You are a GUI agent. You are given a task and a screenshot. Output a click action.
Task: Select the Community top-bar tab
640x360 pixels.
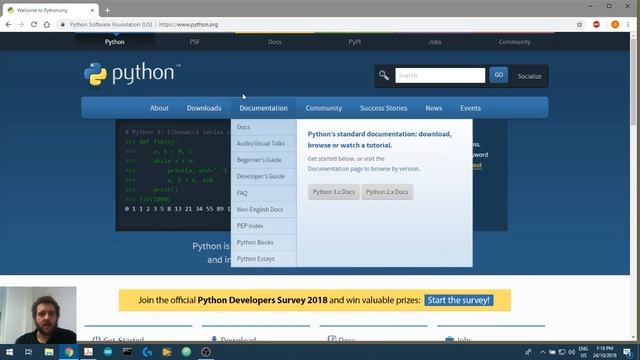515,42
